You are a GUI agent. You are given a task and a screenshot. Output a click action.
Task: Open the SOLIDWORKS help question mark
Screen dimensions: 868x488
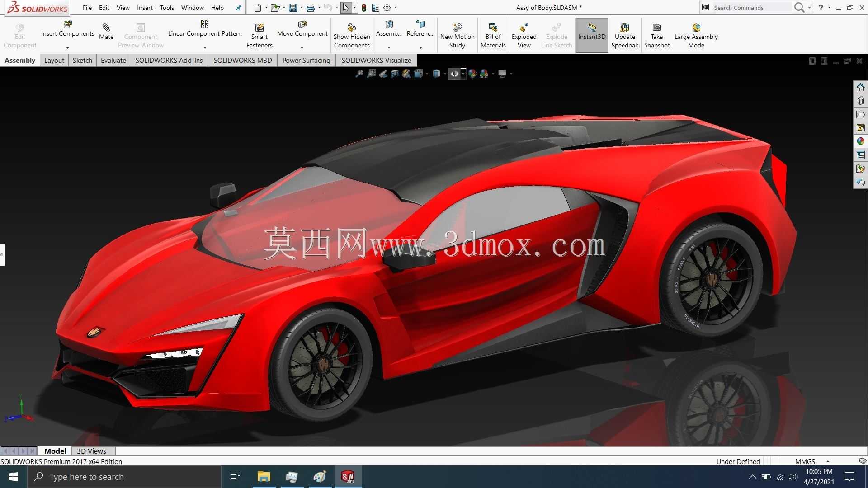tap(821, 8)
